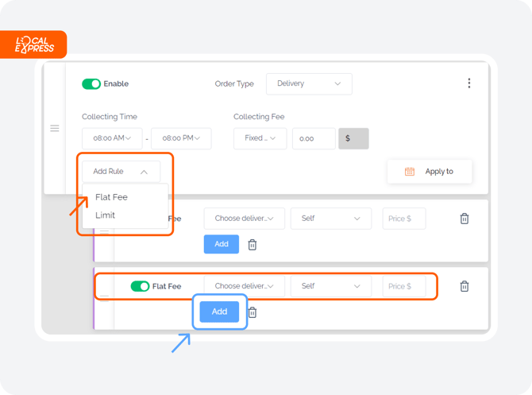This screenshot has height=395, width=532.
Task: Click the calendar icon in Apply to
Action: [x=410, y=172]
